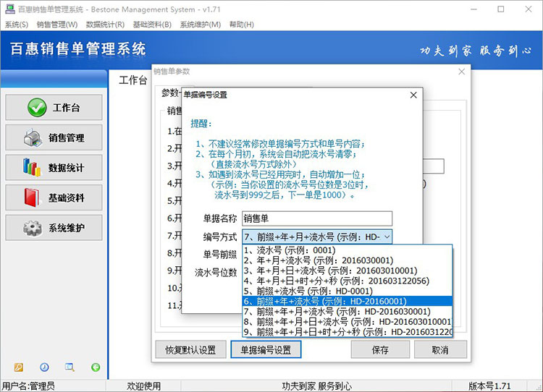Select option 9、前缀+年+月+日+时+分+秒
543x392 pixels.
click(348, 332)
